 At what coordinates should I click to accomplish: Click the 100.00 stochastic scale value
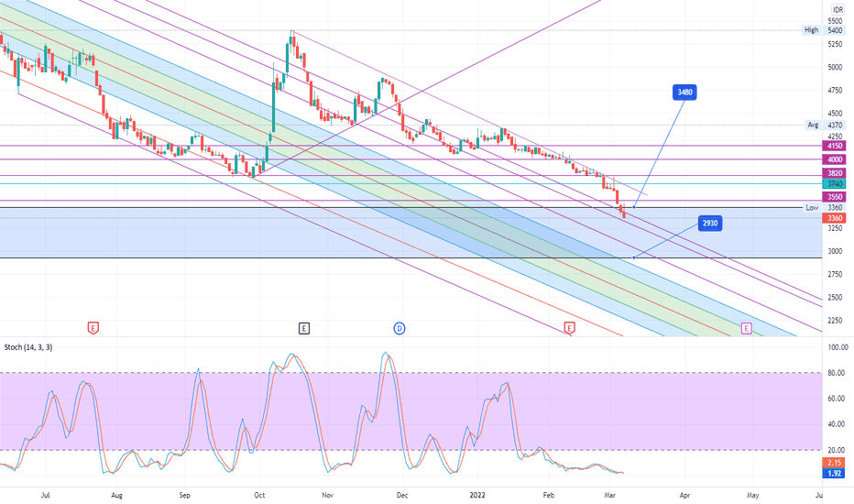[x=838, y=347]
